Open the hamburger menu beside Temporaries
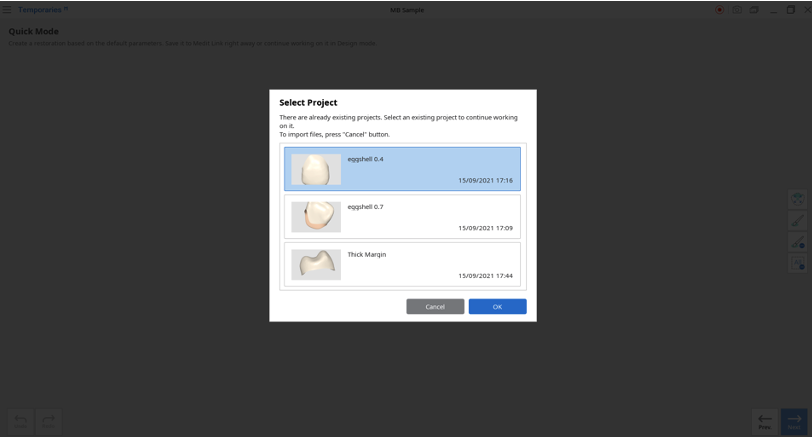Image resolution: width=812 pixels, height=437 pixels. tap(7, 9)
